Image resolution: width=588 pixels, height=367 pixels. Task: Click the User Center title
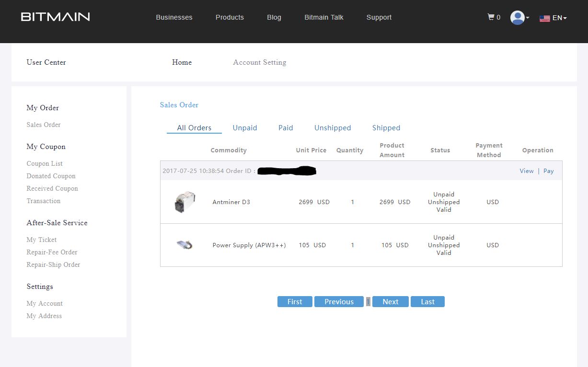click(46, 62)
